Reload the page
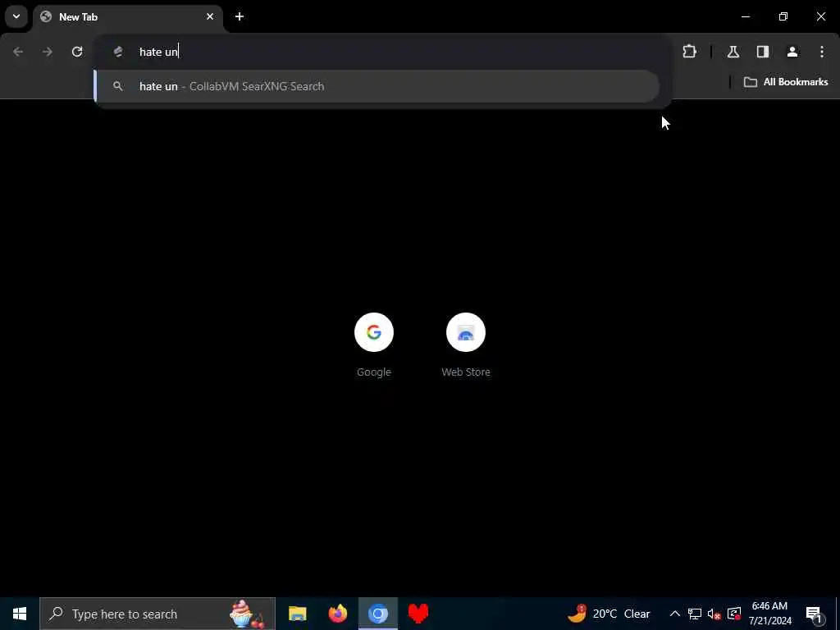The width and height of the screenshot is (840, 630). 77,52
